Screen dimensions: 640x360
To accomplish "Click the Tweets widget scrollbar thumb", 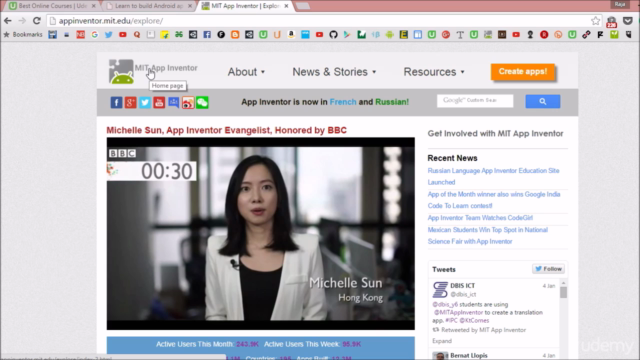I will [563, 292].
